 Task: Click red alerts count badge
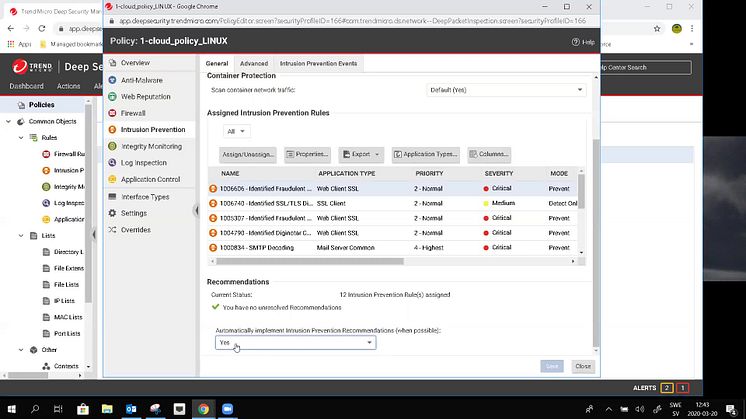pos(682,388)
